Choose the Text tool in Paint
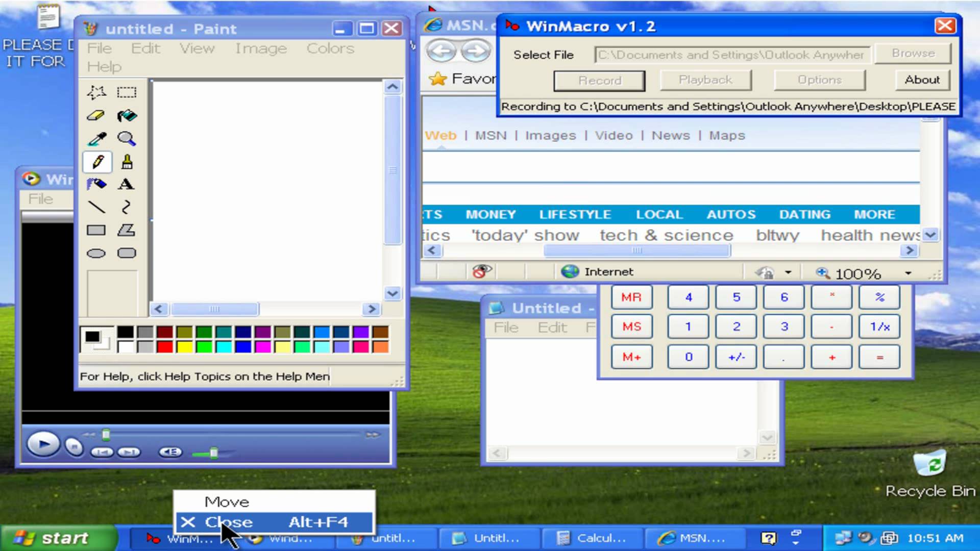This screenshot has height=551, width=980. [x=127, y=184]
